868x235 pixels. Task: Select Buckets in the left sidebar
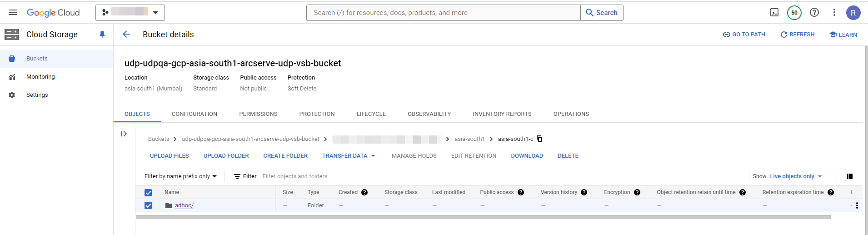(x=56, y=59)
